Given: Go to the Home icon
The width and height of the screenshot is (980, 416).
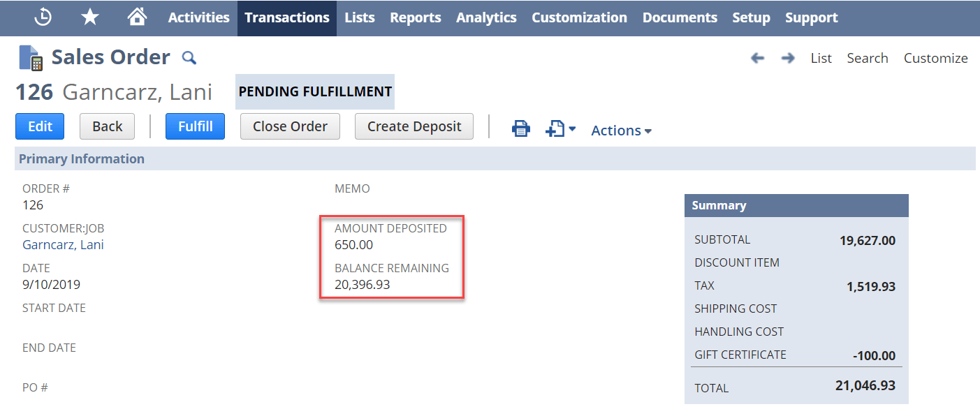Looking at the screenshot, I should pyautogui.click(x=137, y=17).
